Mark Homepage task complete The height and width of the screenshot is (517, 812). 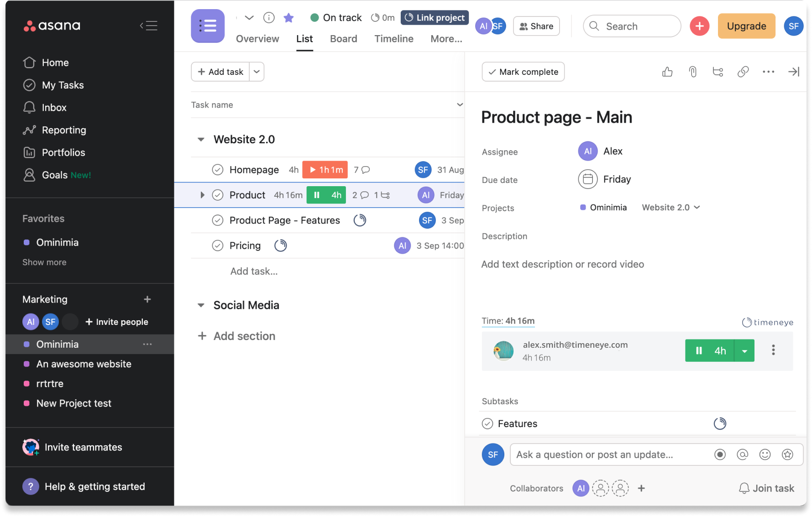(218, 170)
